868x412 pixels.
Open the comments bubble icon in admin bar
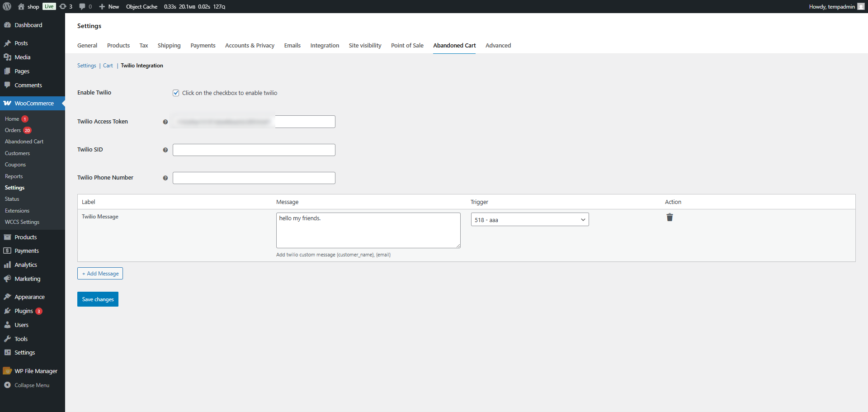[82, 6]
